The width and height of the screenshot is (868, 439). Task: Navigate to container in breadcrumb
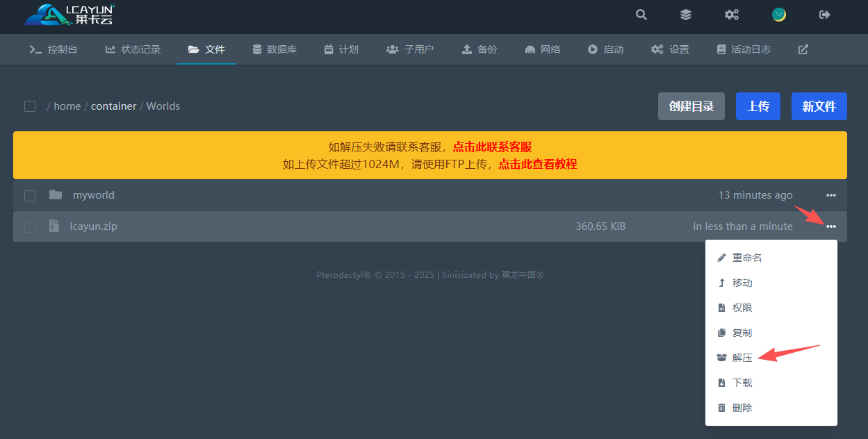pyautogui.click(x=113, y=106)
